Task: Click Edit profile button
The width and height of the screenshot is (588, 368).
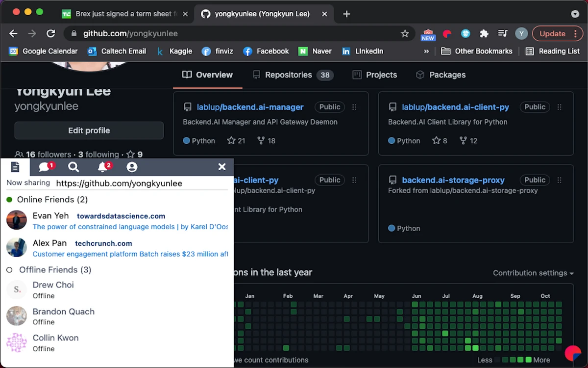Action: click(x=89, y=131)
